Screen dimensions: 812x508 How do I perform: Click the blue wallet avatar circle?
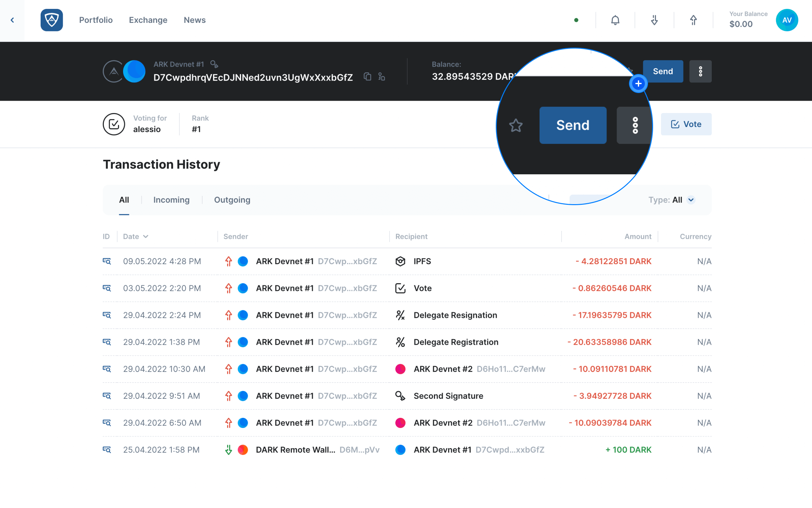pyautogui.click(x=134, y=71)
